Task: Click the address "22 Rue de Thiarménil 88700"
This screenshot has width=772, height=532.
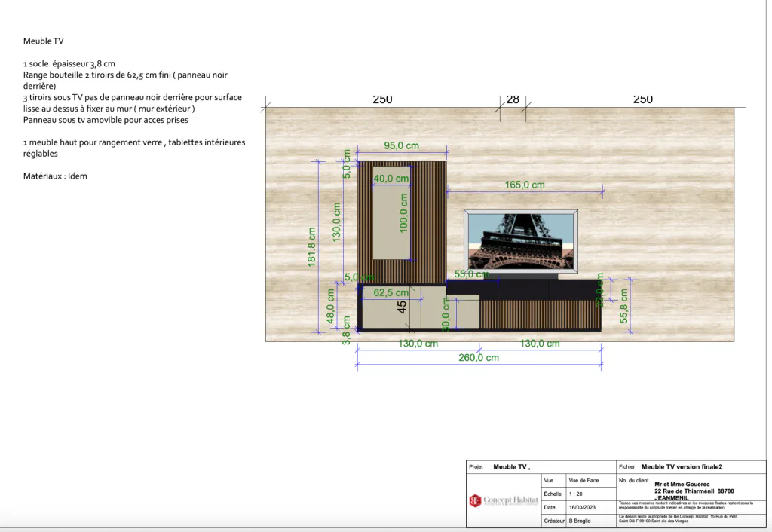Action: pos(694,491)
